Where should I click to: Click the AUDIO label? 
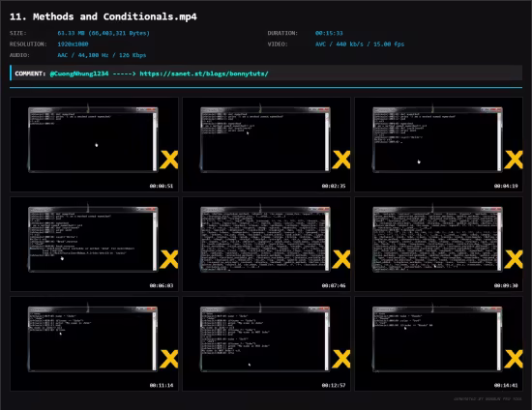19,55
